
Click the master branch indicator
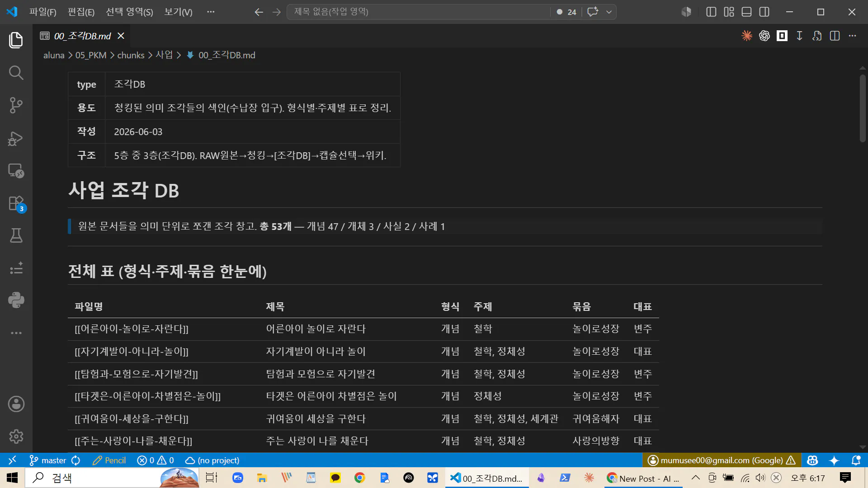tap(47, 460)
